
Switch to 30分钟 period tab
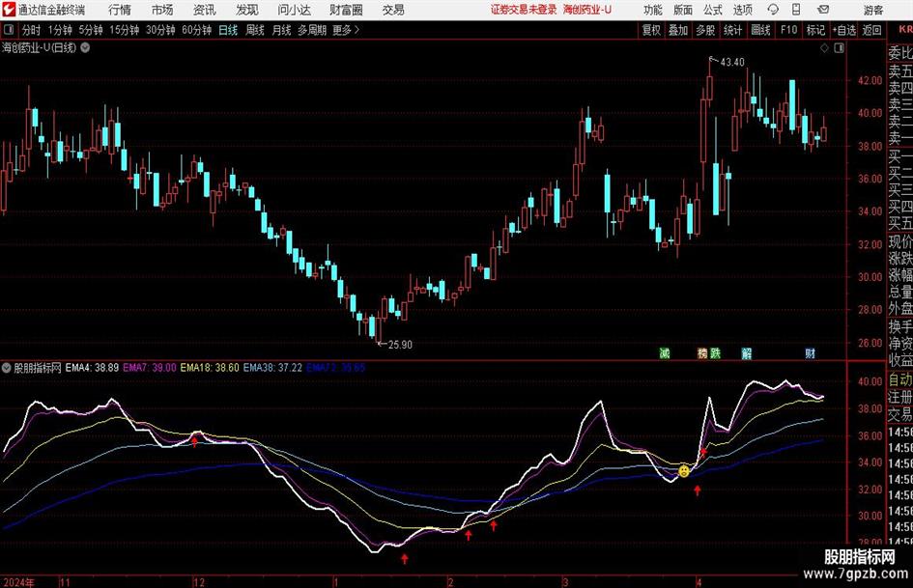pos(160,30)
